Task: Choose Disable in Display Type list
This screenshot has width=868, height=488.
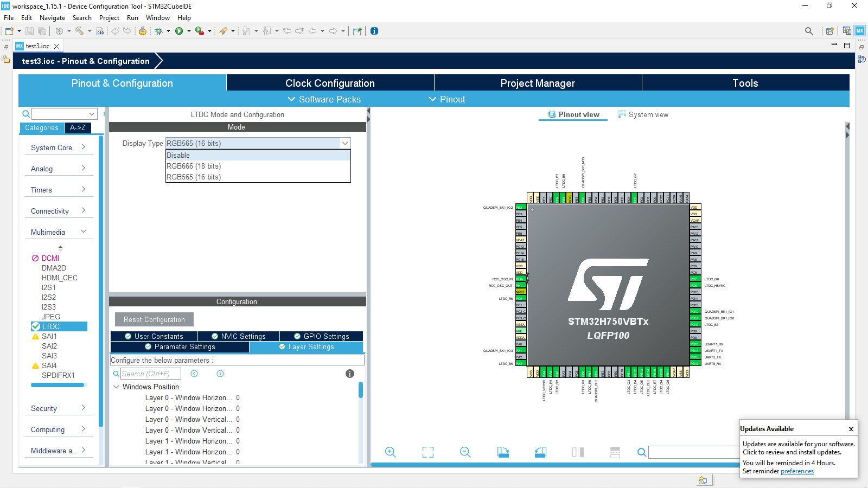Action: point(258,155)
